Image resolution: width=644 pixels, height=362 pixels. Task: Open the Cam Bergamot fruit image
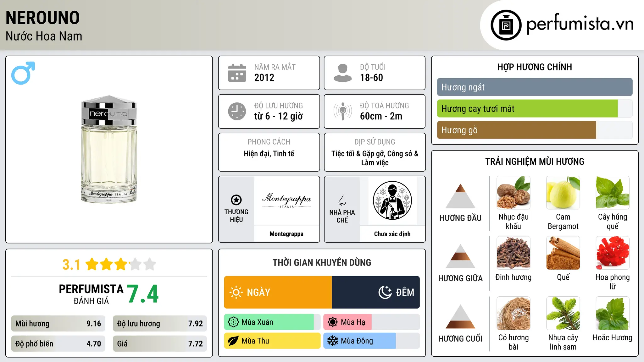click(563, 193)
